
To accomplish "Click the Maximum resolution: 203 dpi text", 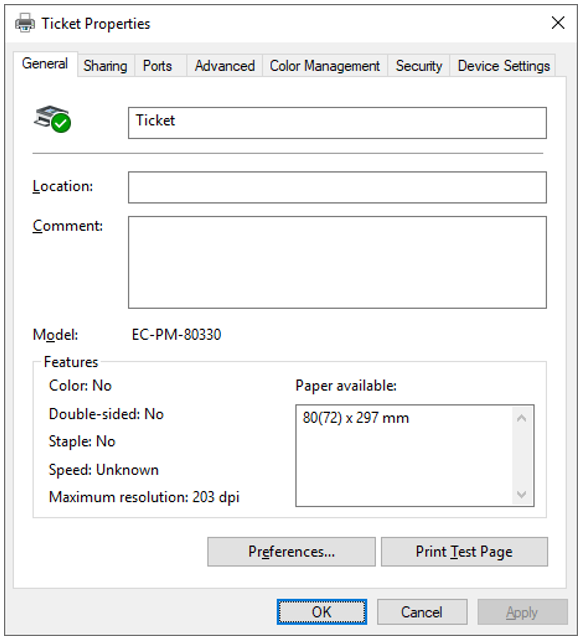I will (144, 497).
